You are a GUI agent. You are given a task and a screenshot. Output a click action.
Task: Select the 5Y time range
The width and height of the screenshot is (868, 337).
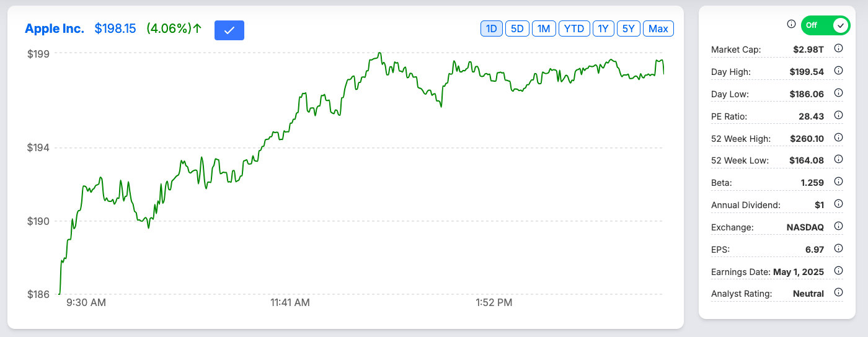628,28
